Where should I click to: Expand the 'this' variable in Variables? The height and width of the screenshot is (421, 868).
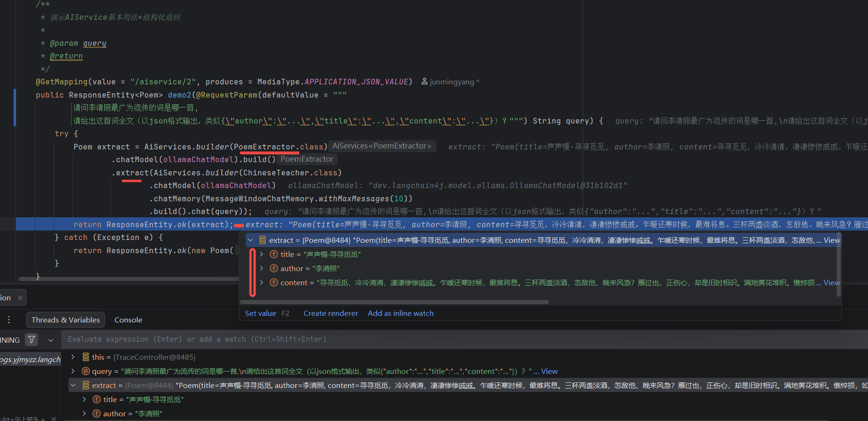[73, 357]
